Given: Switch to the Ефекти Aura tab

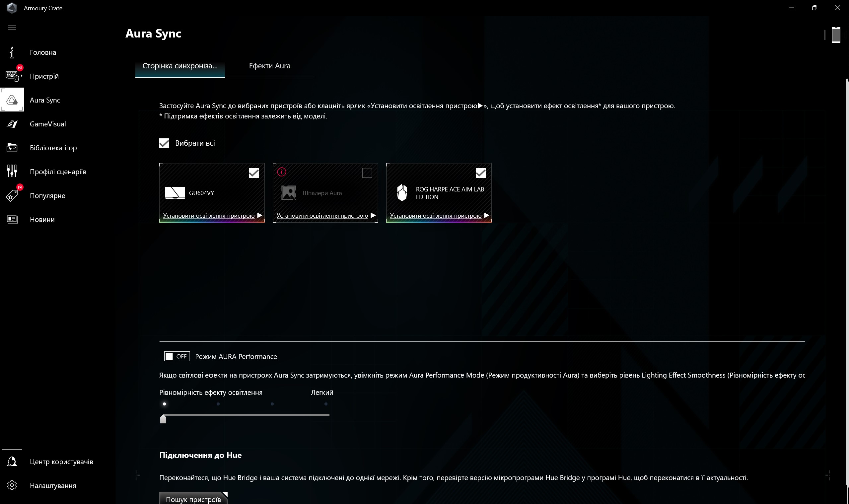Looking at the screenshot, I should pyautogui.click(x=269, y=66).
